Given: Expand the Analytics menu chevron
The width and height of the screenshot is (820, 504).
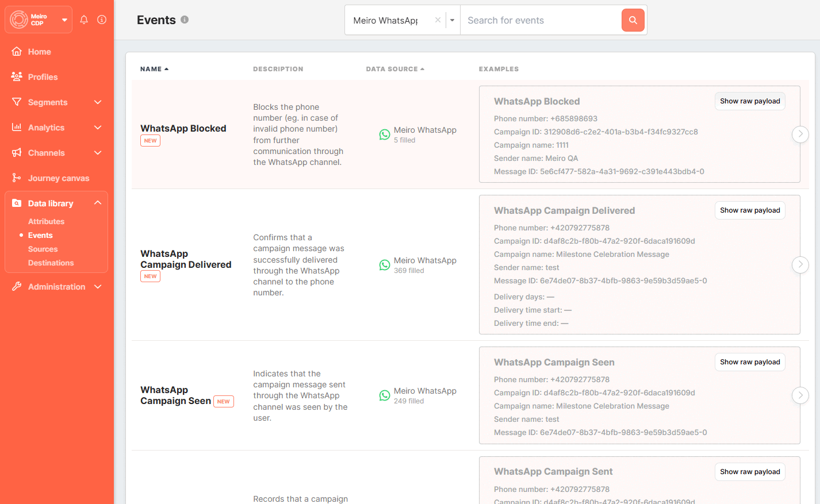Looking at the screenshot, I should (x=98, y=128).
